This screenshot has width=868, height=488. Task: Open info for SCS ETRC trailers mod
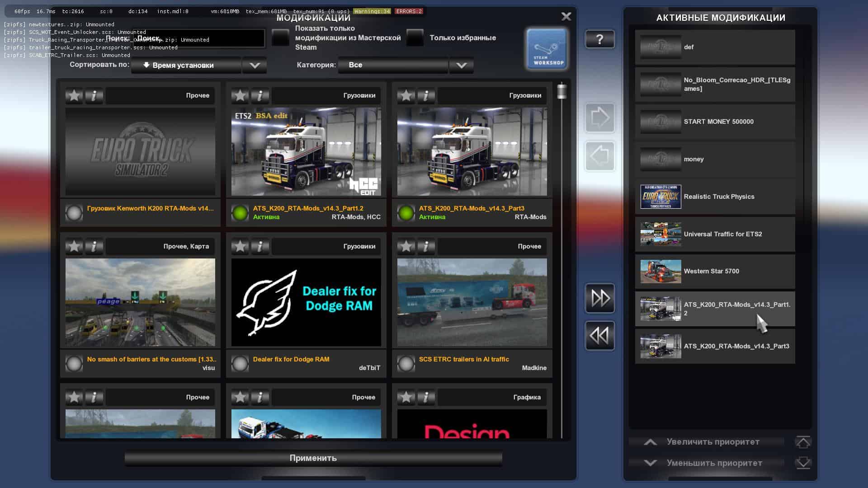coord(426,246)
